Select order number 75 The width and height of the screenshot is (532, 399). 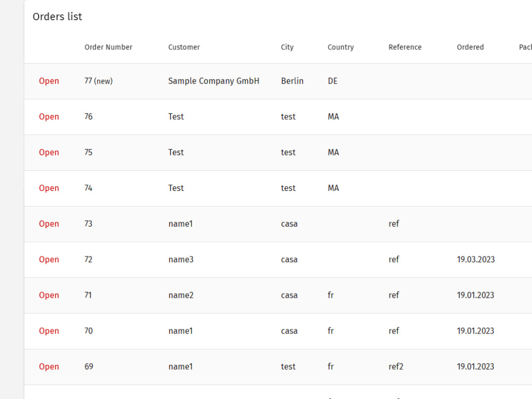click(x=88, y=152)
